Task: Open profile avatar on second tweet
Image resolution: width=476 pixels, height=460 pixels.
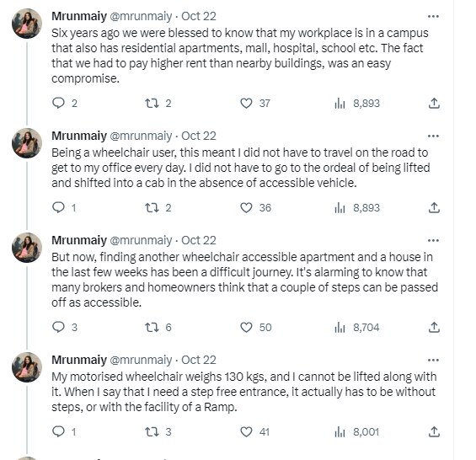Action: tap(27, 143)
